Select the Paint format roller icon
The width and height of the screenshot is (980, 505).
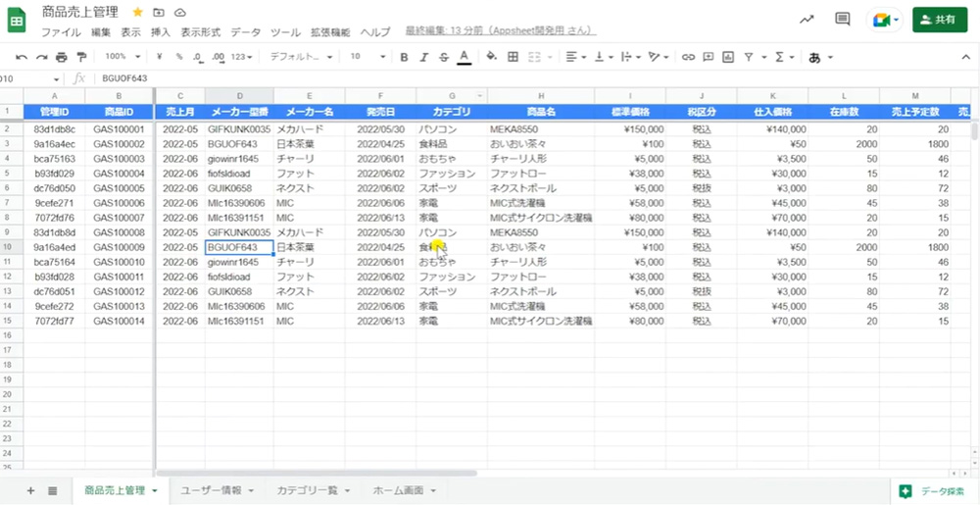pos(81,57)
